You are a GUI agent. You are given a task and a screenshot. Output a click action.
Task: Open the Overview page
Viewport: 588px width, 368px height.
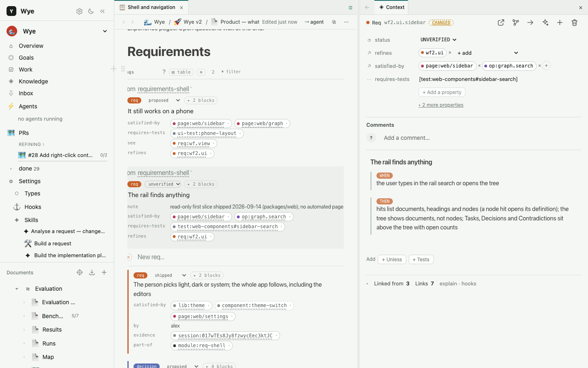point(31,46)
